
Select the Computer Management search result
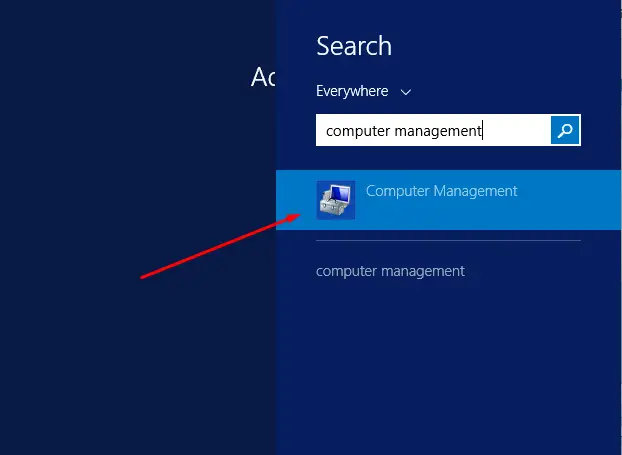click(x=449, y=200)
